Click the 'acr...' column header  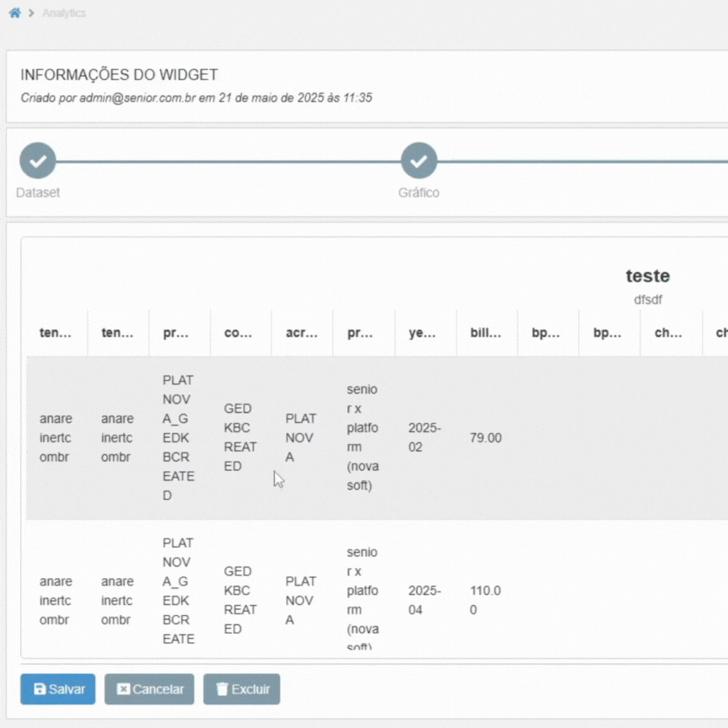point(302,333)
